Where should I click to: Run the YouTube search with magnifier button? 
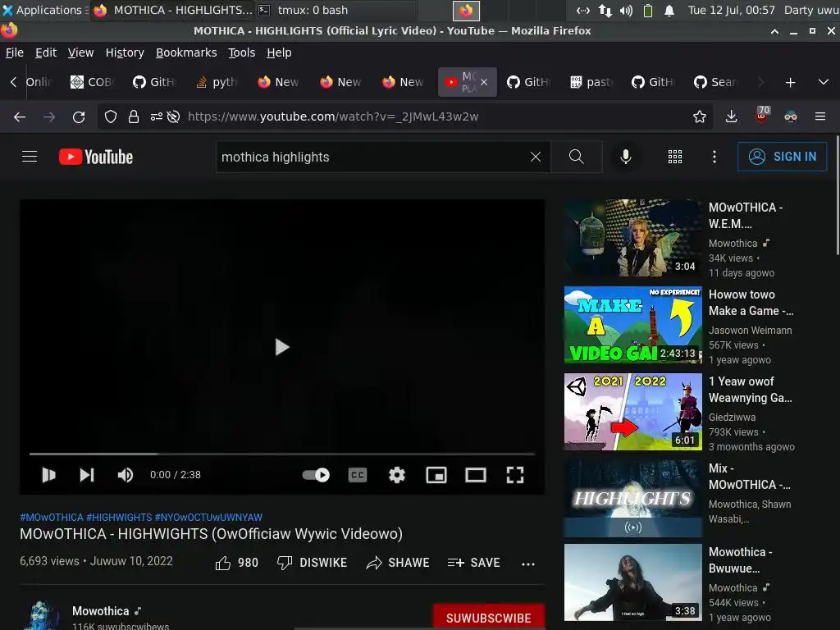coord(577,157)
